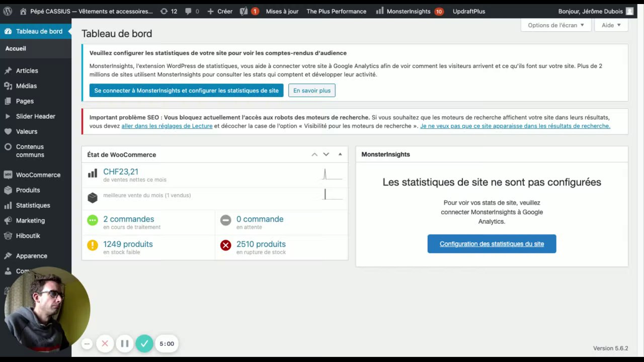Move État de WooCommerce widget down
This screenshot has height=362, width=644.
326,154
